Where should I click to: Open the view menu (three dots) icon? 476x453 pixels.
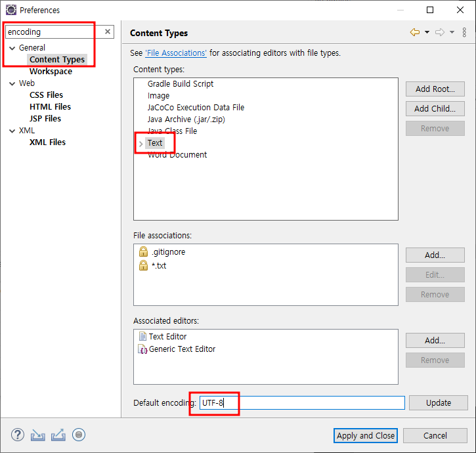(464, 32)
